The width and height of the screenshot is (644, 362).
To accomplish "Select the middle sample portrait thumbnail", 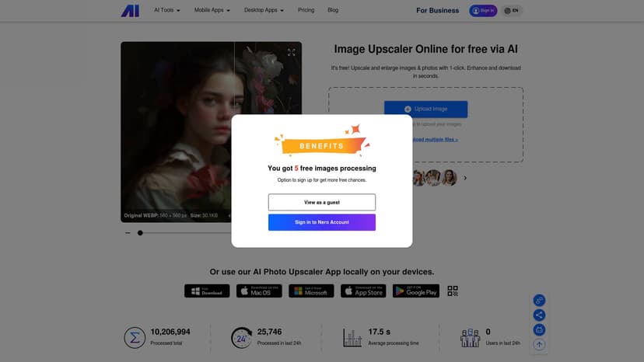I will 433,178.
